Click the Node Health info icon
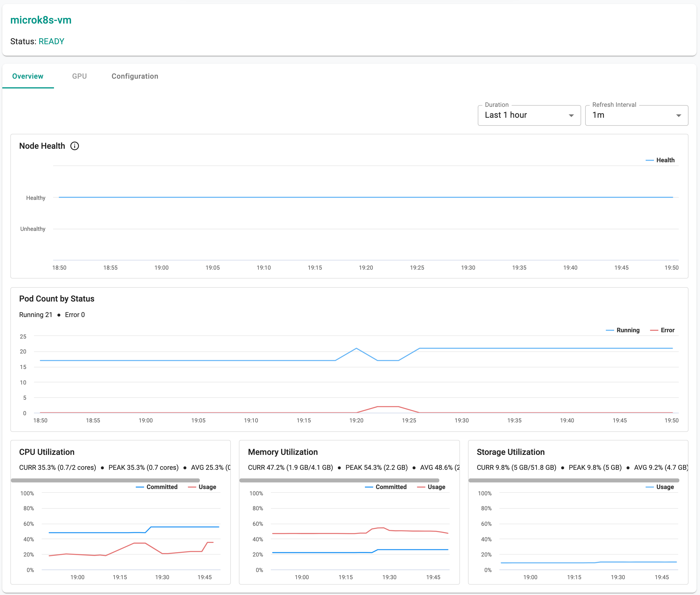 click(75, 146)
